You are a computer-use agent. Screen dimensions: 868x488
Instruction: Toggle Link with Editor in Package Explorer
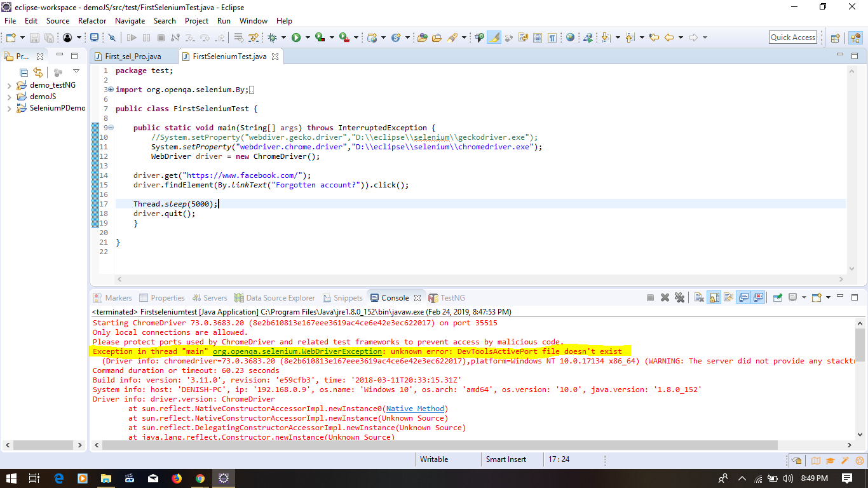38,72
